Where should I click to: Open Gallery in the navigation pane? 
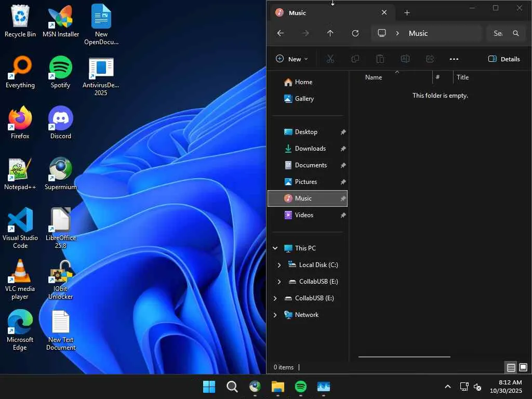308,99
